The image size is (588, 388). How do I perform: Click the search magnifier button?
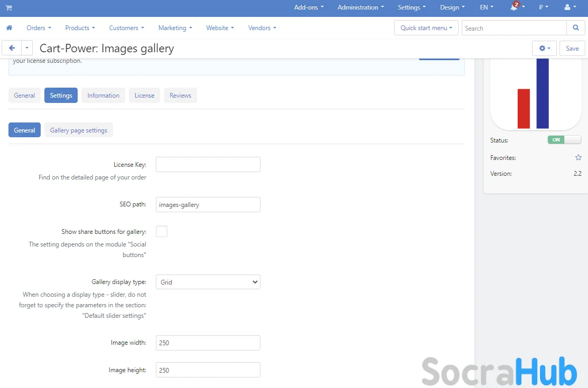point(575,28)
